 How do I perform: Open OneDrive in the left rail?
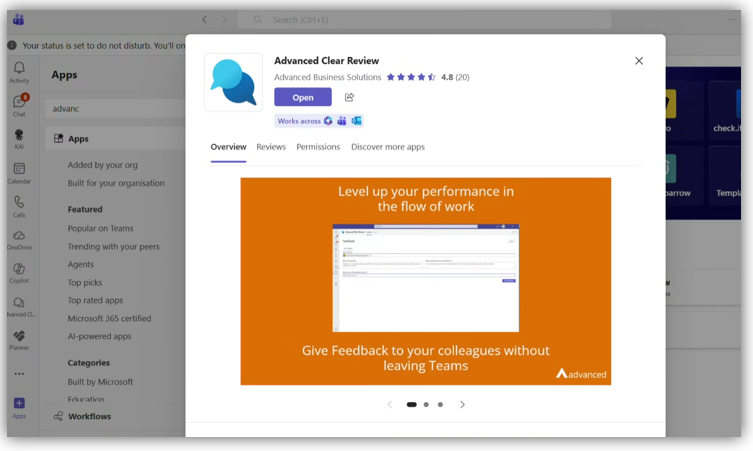pyautogui.click(x=19, y=240)
